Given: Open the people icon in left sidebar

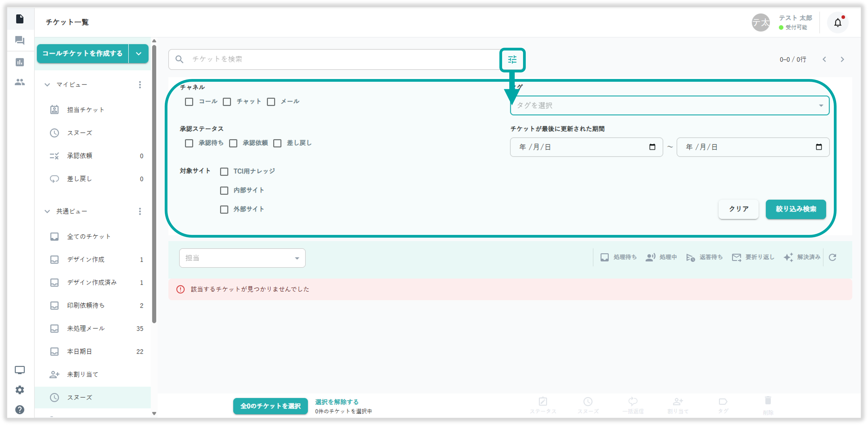Looking at the screenshot, I should [20, 82].
